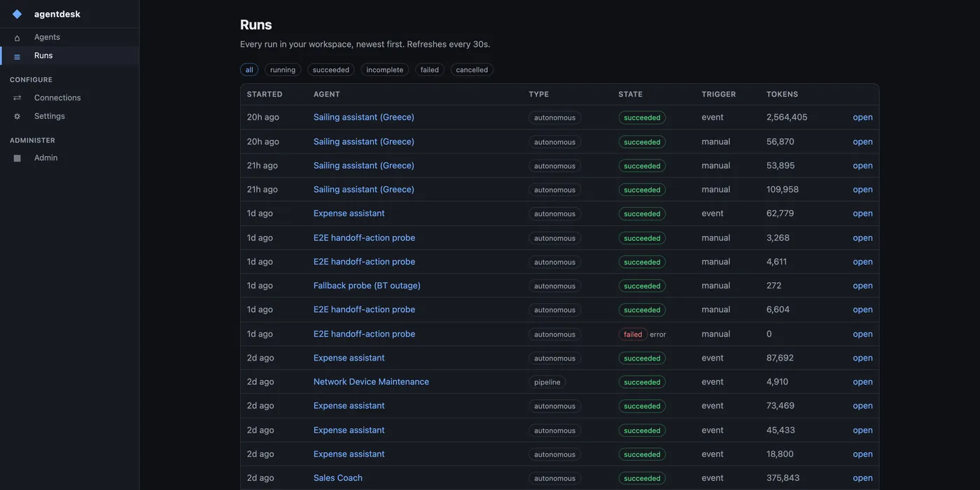The image size is (980, 490).
Task: Click Sailing assistant (Greece) in event-triggered row
Action: tap(364, 117)
